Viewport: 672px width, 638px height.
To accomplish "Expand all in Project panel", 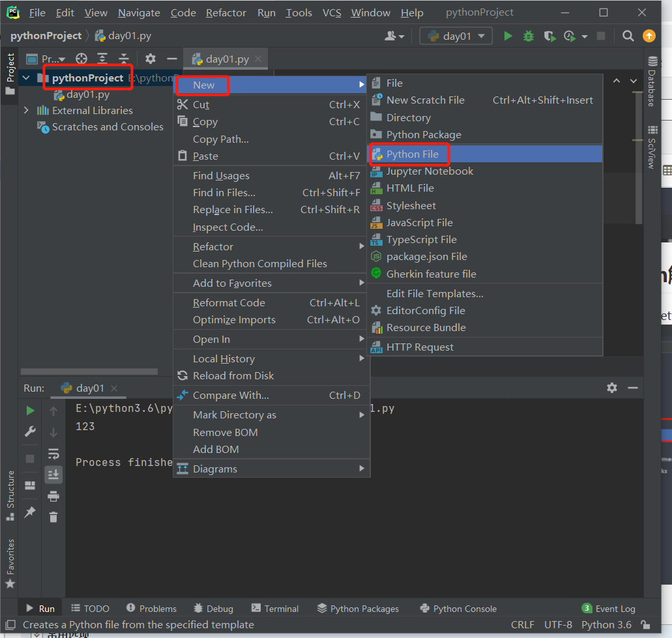I will (102, 58).
